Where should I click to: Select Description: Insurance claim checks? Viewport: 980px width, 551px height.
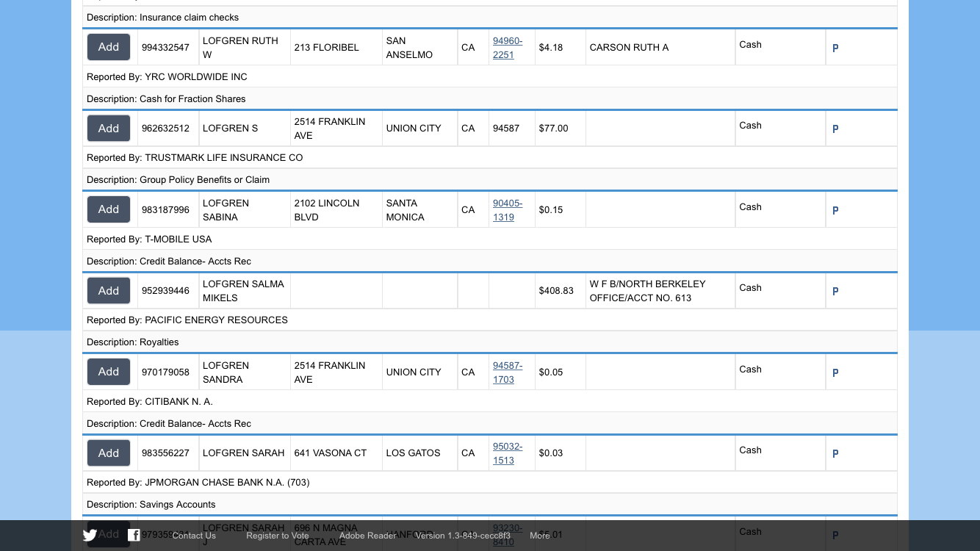[162, 18]
